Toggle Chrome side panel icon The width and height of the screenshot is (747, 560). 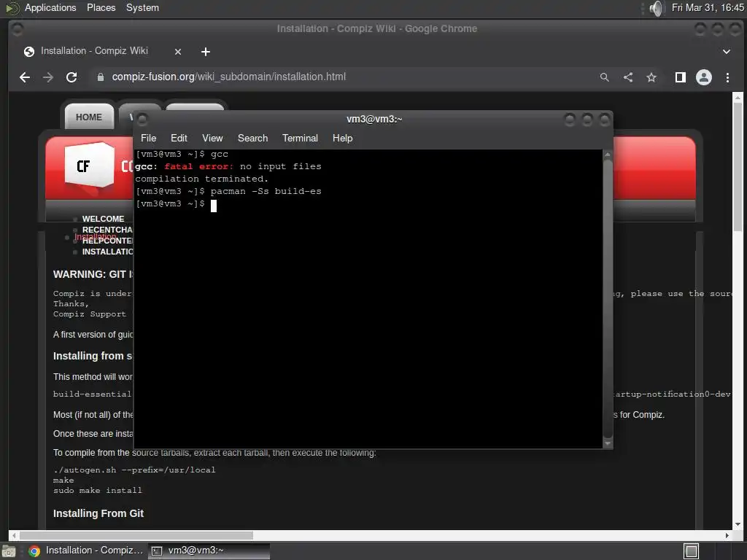click(x=681, y=77)
